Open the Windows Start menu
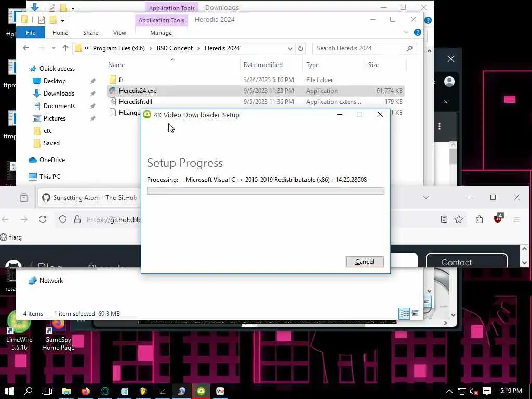This screenshot has width=532, height=399. point(9,391)
